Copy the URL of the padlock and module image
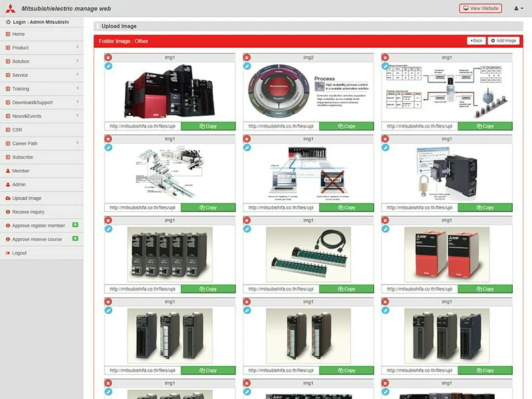Viewport: 532px width, 399px height. pyautogui.click(x=485, y=207)
